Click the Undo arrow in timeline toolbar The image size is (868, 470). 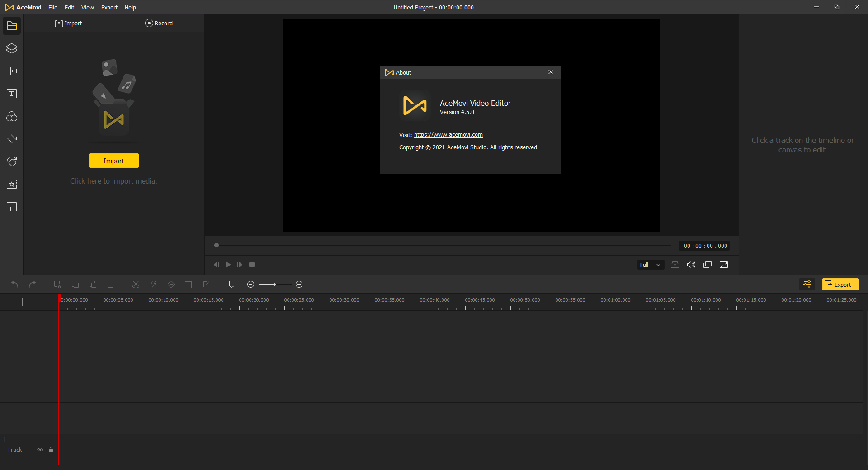15,284
